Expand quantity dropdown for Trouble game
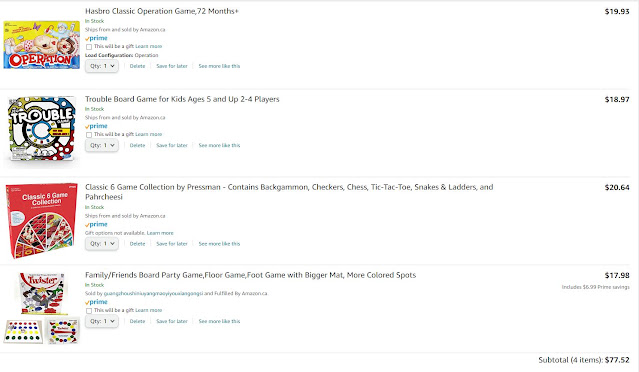The width and height of the screenshot is (639, 372). [x=102, y=145]
